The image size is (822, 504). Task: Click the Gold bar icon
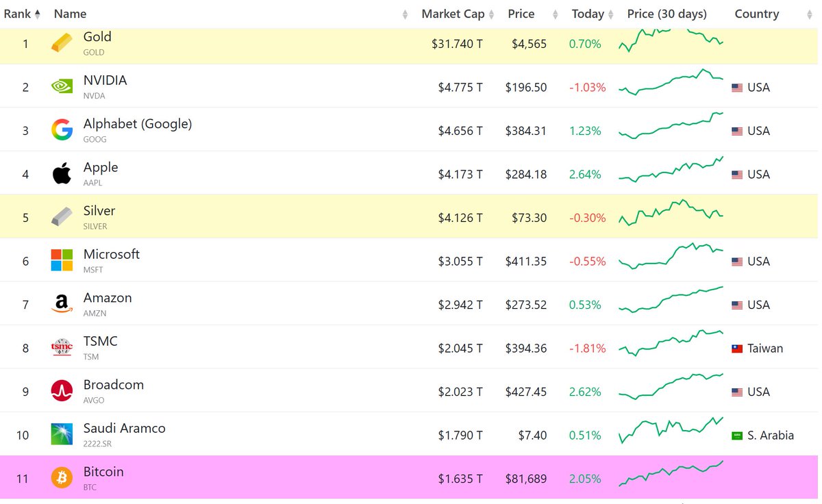[61, 44]
